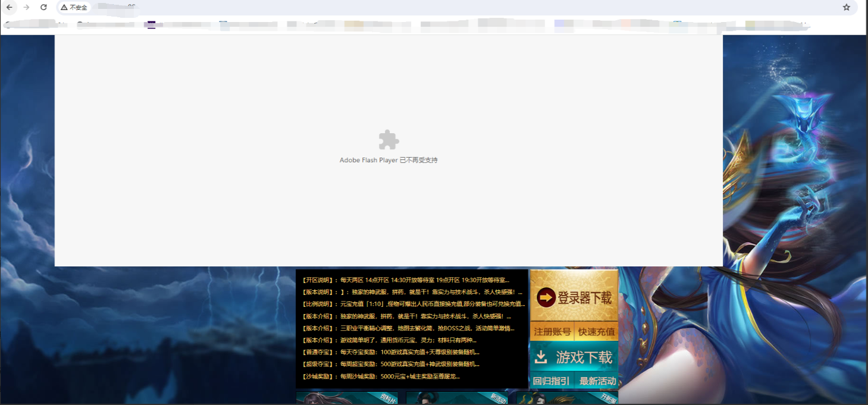Click the 新活动 banner thumbnail
Screen dimensions: 868x405
pos(456,398)
